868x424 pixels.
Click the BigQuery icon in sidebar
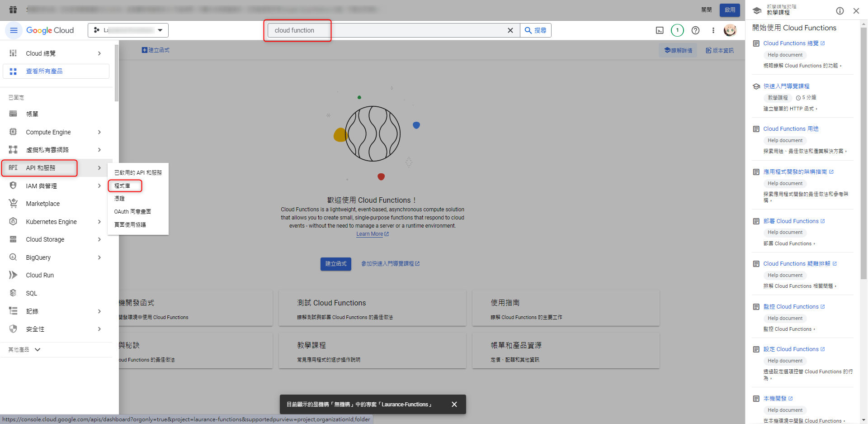(x=13, y=257)
